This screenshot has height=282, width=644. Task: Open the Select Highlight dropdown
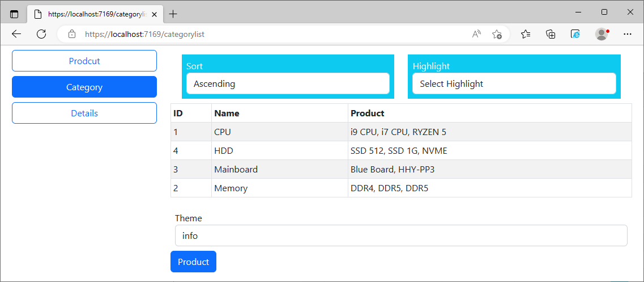coord(514,83)
